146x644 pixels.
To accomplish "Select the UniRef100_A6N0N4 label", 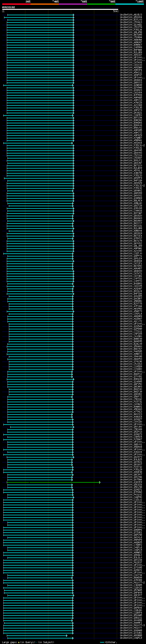I will [131, 40].
